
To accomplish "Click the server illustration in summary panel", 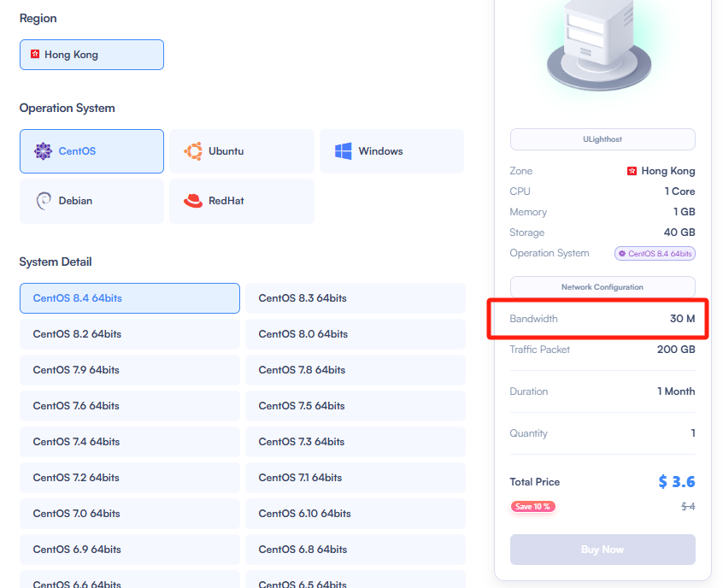I will click(599, 45).
